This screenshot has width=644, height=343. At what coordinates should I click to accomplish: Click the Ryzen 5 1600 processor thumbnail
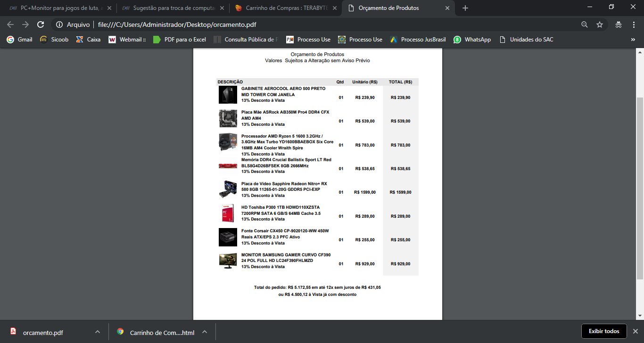click(x=228, y=142)
